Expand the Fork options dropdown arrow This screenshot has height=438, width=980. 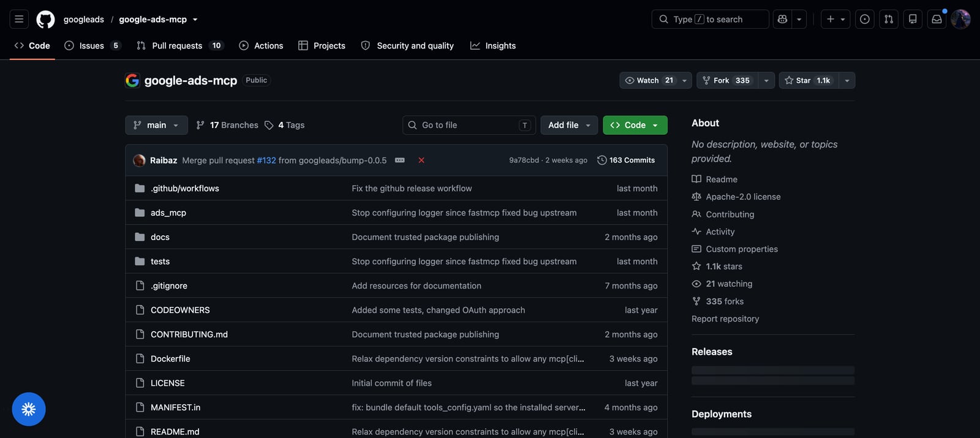point(766,80)
